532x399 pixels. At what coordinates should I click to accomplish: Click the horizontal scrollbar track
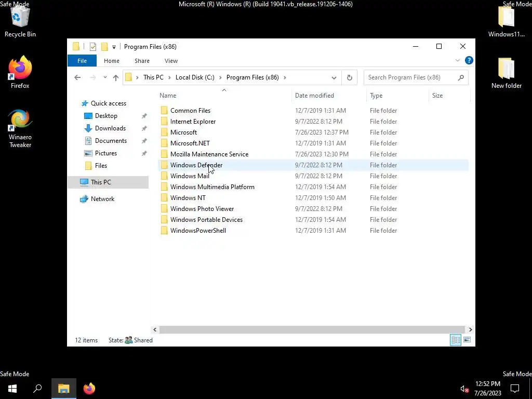coord(312,329)
